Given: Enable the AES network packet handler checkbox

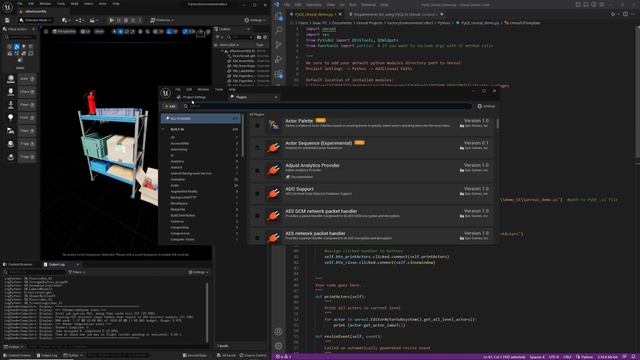Looking at the screenshot, I should pos(257,238).
